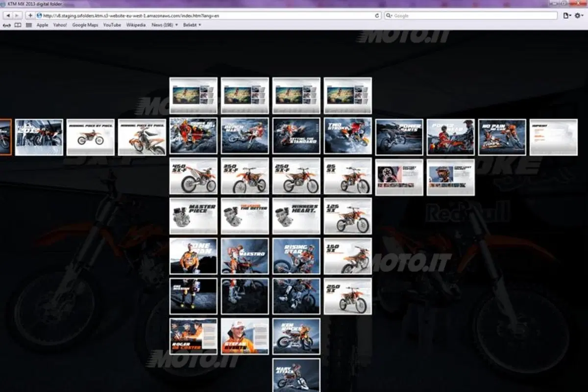Viewport: 588px width, 392px height.
Task: Open the Roger De Coster thumbnail
Action: (x=194, y=337)
